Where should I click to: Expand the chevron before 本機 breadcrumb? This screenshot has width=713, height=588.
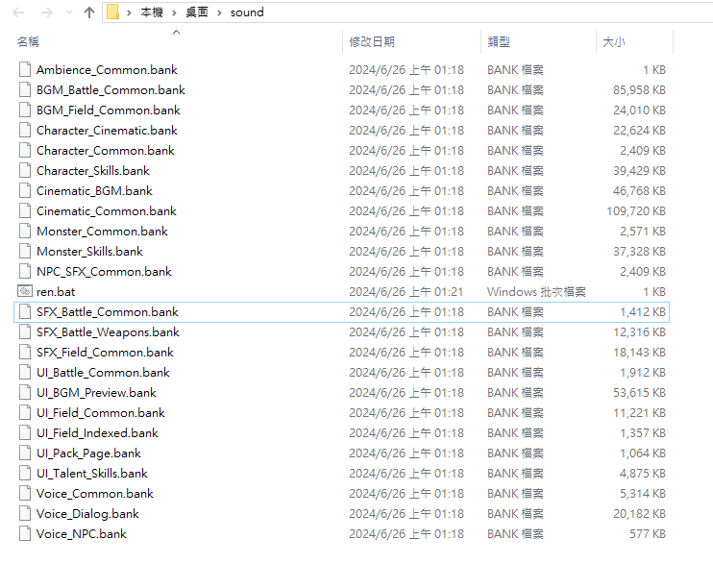[x=129, y=12]
